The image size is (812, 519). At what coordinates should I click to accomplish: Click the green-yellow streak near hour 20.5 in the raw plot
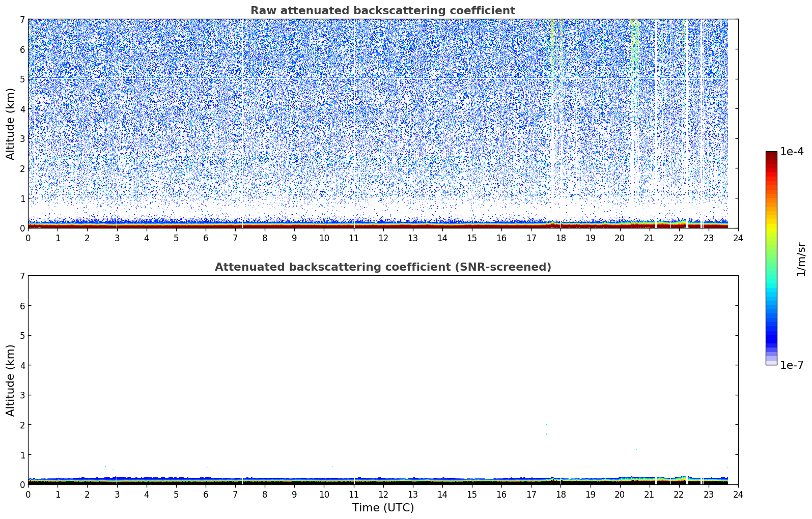tap(634, 61)
